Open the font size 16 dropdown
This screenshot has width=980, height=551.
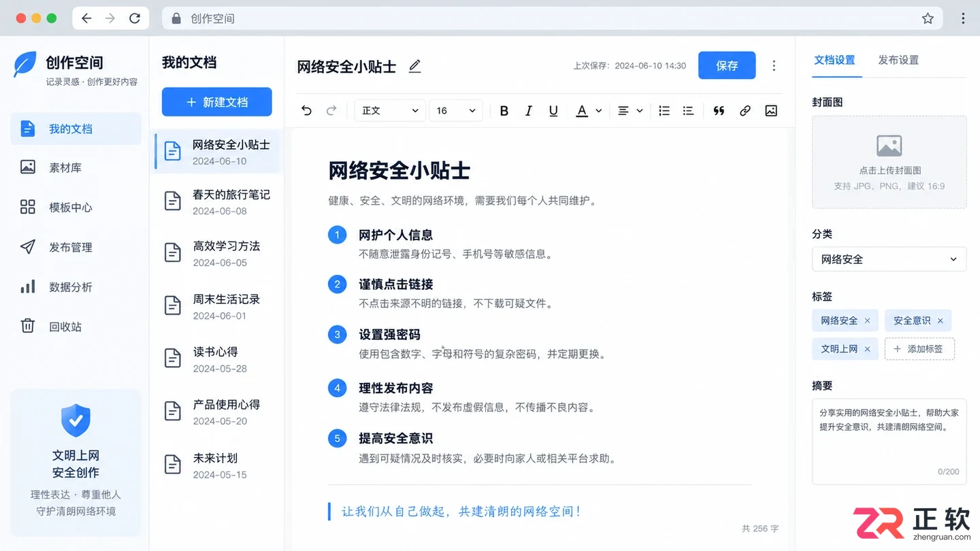(456, 111)
